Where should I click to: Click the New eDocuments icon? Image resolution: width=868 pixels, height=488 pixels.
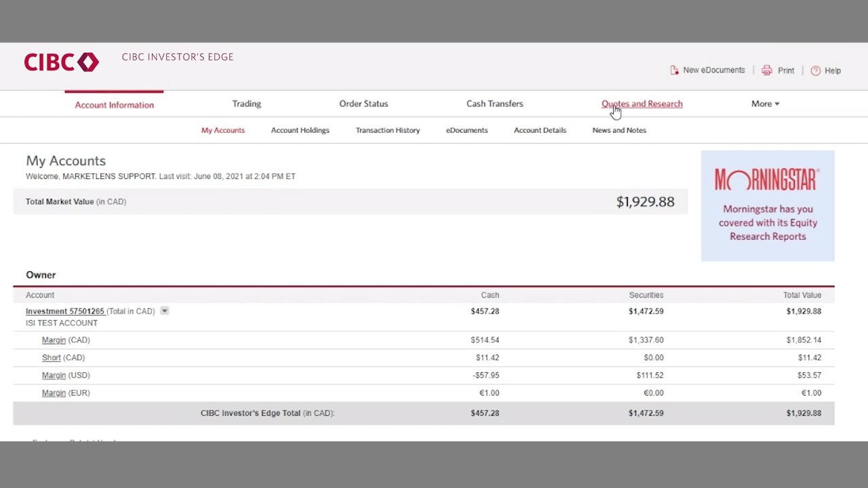674,70
